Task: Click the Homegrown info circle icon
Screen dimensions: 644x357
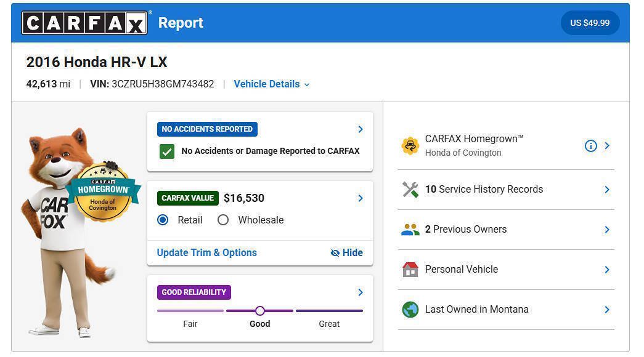Action: tap(590, 146)
